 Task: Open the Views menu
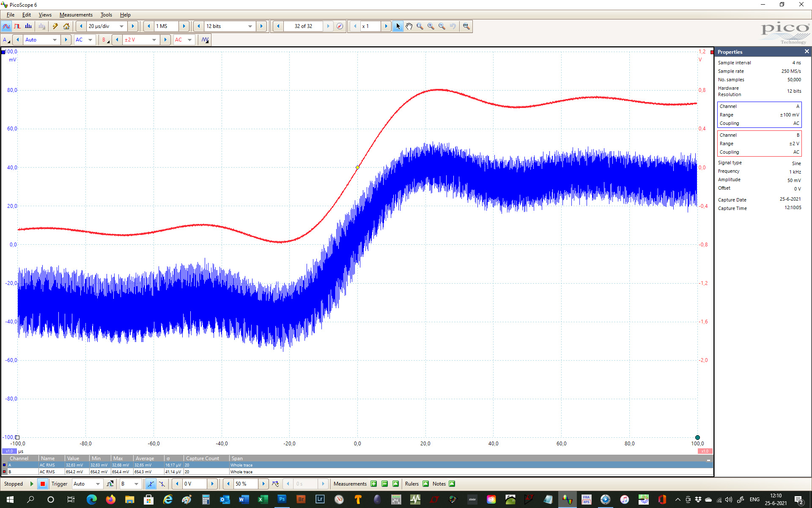click(x=45, y=15)
